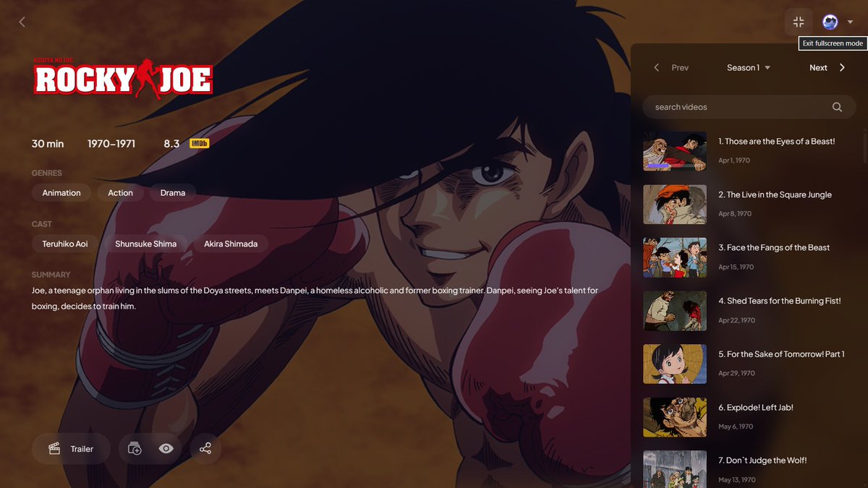
Task: Open episode 4 thumbnail
Action: pyautogui.click(x=675, y=311)
